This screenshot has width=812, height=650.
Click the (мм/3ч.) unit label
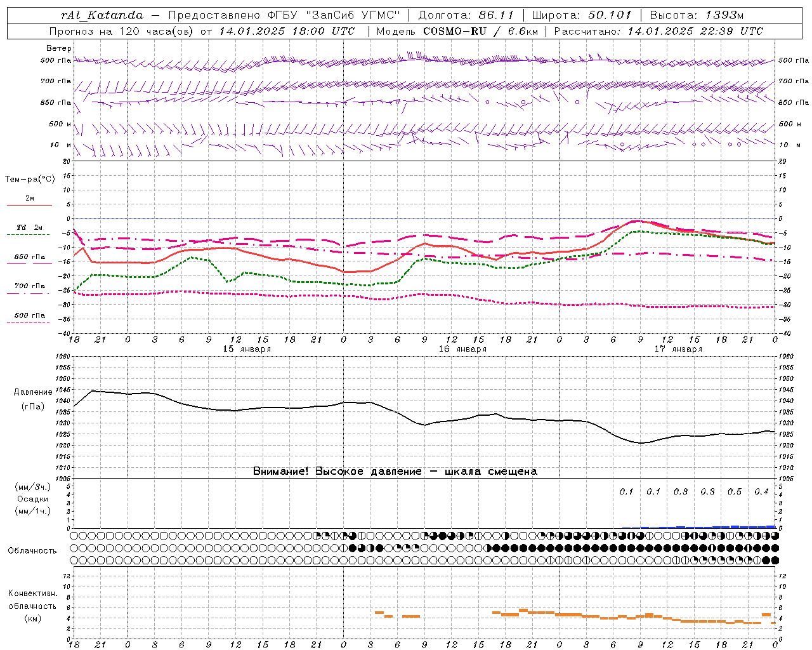point(33,487)
